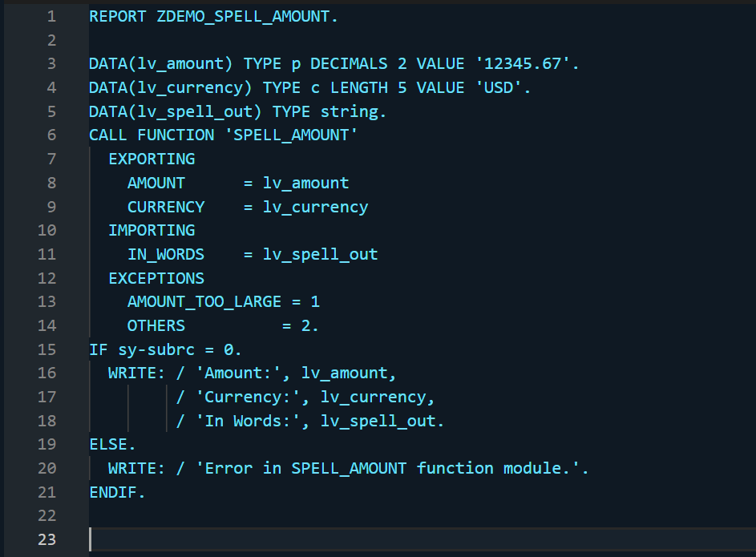Screen dimensions: 756x557
Task: Click 'SPELL_AMOUNT' in the CALL FUNCTION line
Action: coord(290,135)
